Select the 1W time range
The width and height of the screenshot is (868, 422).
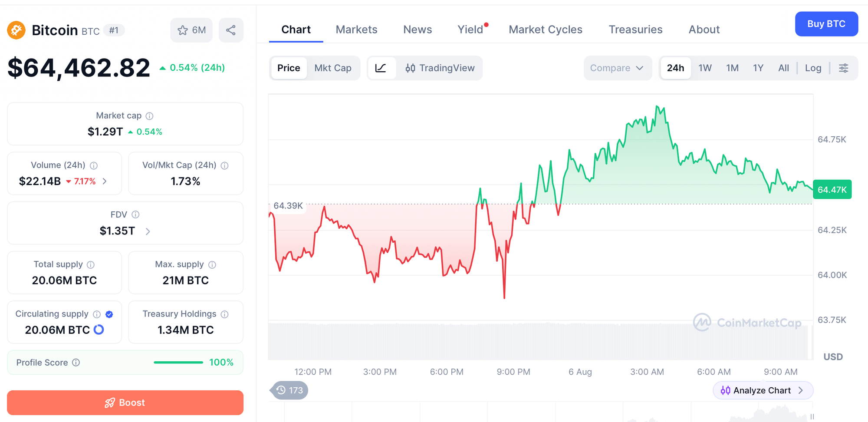(x=705, y=68)
